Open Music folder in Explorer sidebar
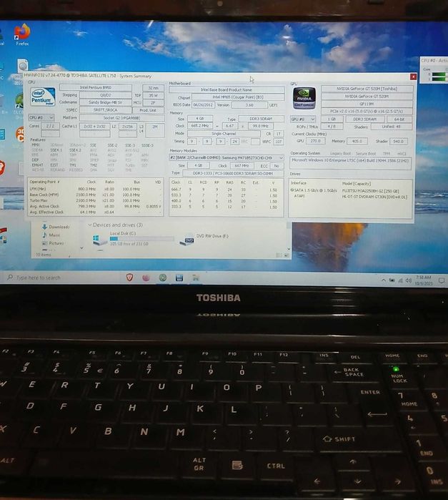Screen dimensions: 448x500 point(51,235)
